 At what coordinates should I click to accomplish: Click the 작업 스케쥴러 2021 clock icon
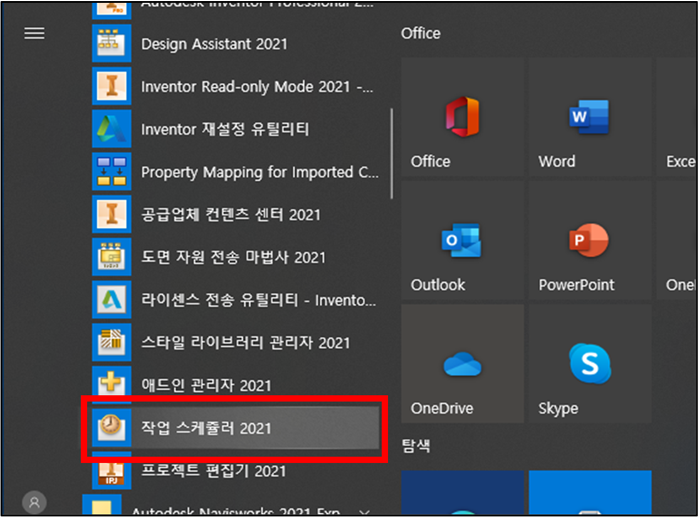[x=111, y=427]
